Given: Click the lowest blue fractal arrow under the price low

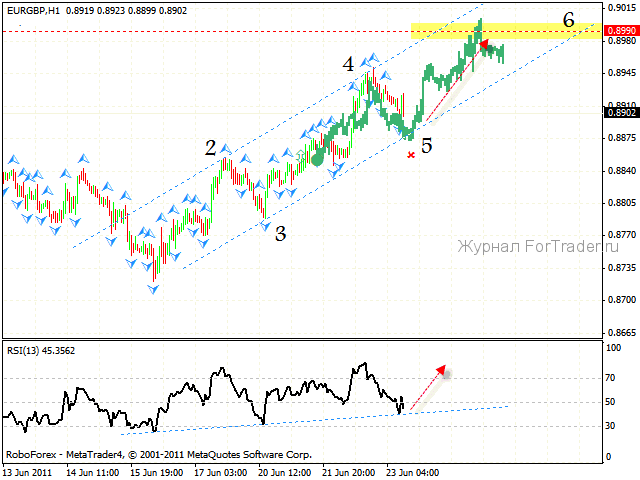Looking at the screenshot, I should point(153,288).
